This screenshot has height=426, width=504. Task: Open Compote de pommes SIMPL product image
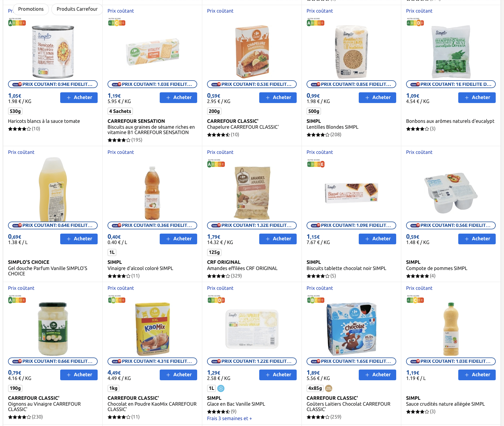(x=451, y=193)
